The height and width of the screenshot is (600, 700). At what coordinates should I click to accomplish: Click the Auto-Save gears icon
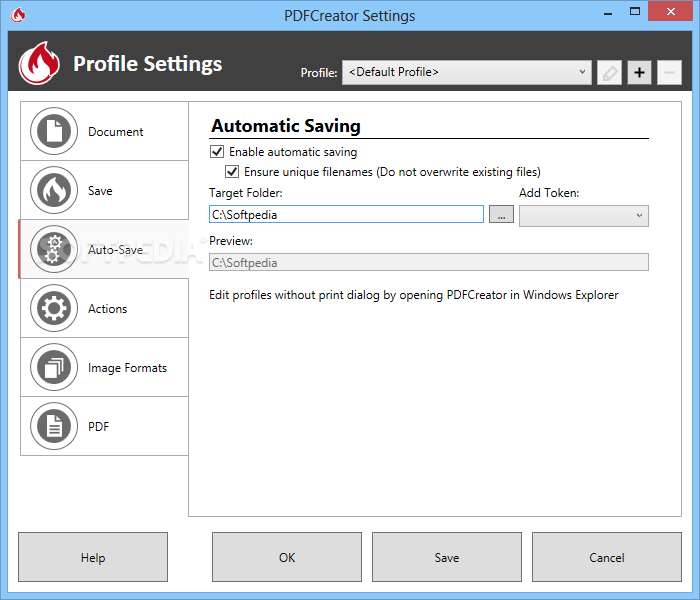[54, 249]
